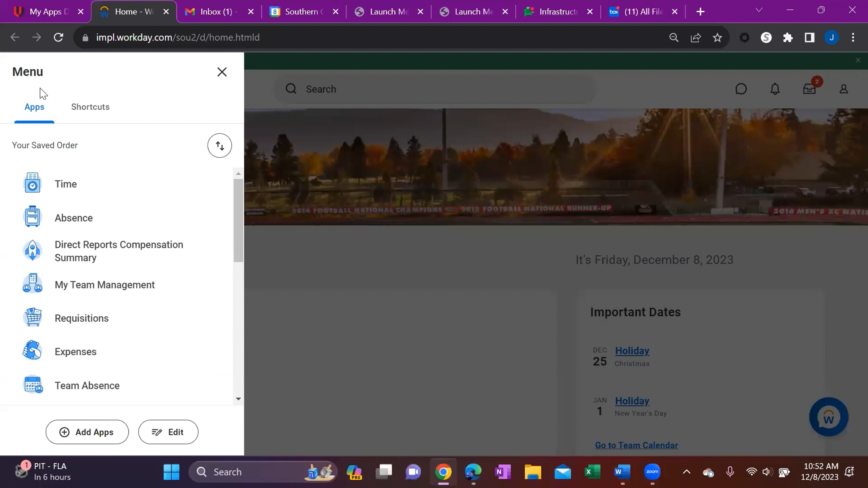
Task: Open Direct Reports Compensation Summary rocket icon
Action: click(x=33, y=251)
